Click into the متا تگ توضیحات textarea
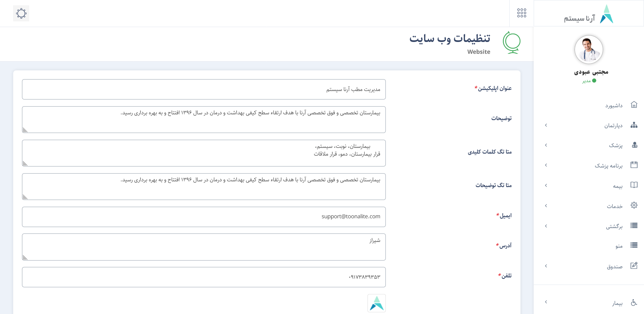The image size is (644, 314). (x=204, y=186)
